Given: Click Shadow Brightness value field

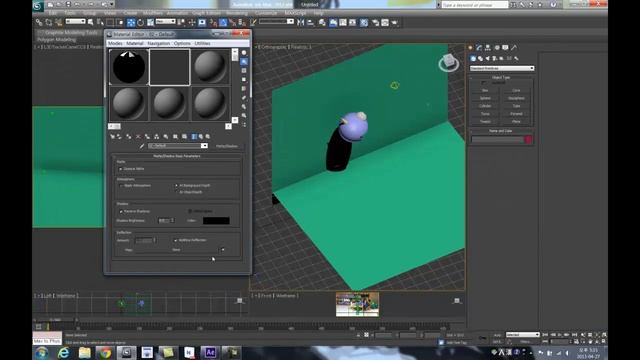Looking at the screenshot, I should click(x=163, y=220).
